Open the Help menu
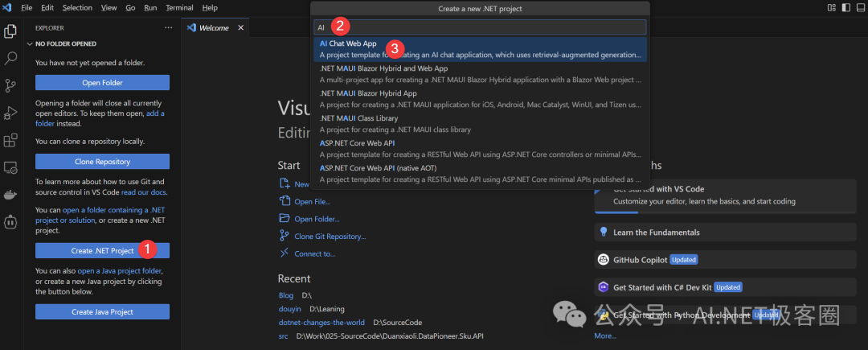Screen dimensions: 868x350 tap(210, 8)
